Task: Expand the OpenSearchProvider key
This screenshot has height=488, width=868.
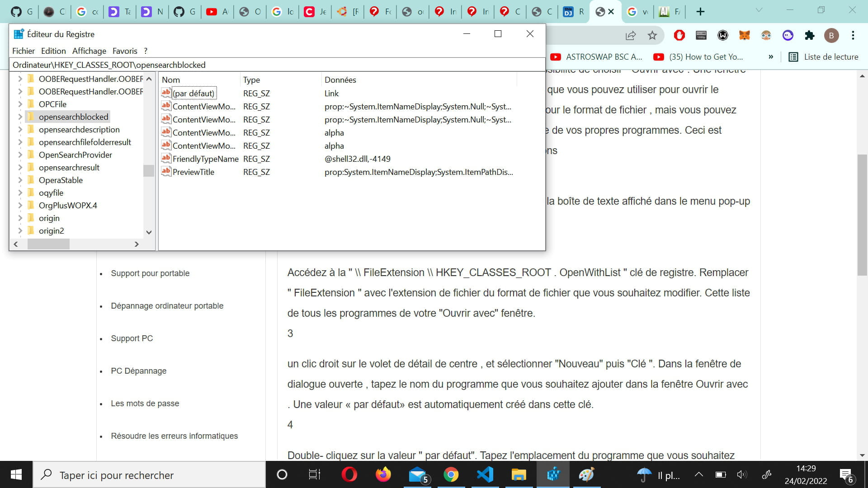Action: pyautogui.click(x=20, y=155)
